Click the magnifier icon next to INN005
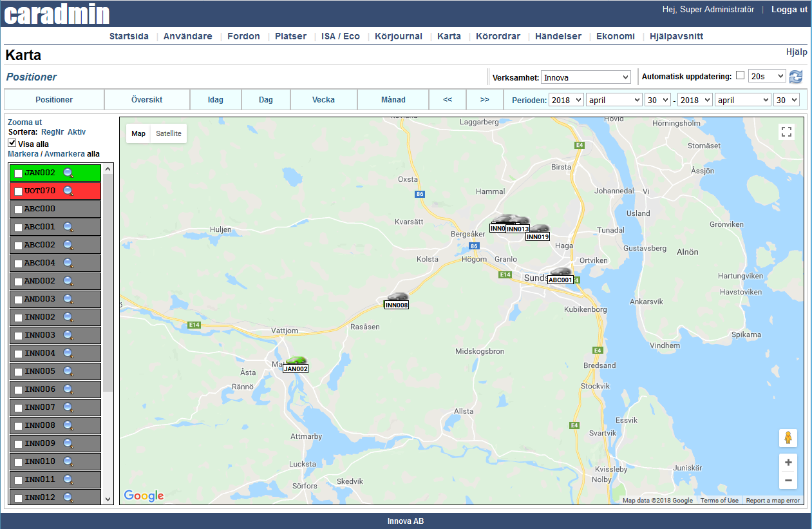 pos(68,371)
